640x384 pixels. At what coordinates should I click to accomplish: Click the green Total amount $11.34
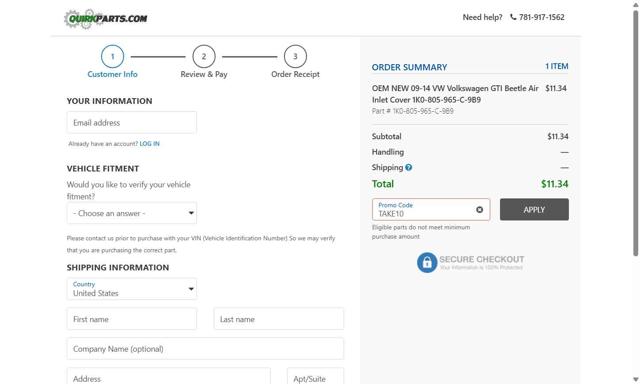[x=555, y=184]
